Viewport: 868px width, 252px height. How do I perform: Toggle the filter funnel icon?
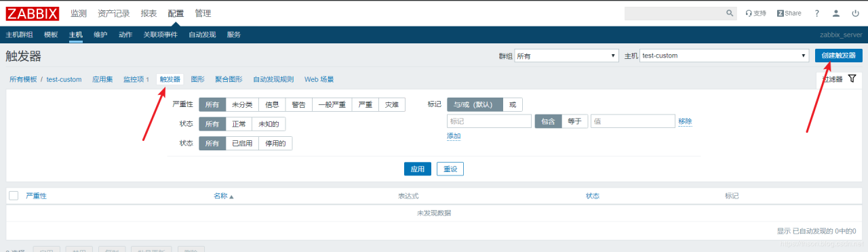852,79
